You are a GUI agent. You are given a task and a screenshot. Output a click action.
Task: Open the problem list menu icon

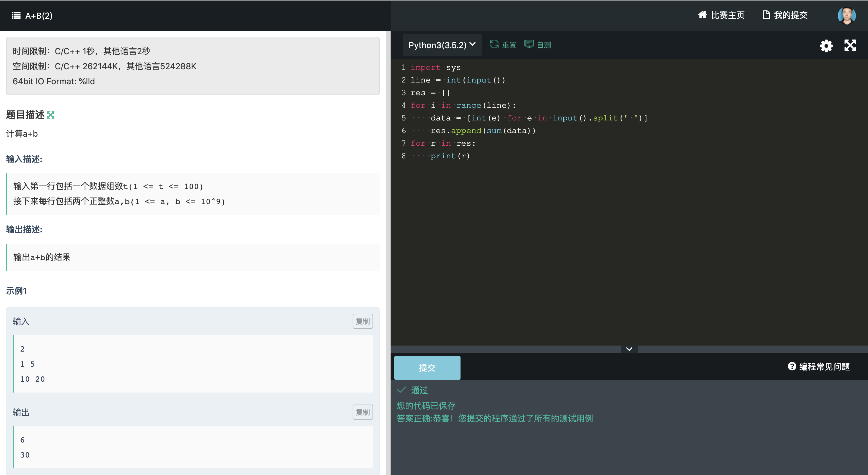tap(16, 15)
